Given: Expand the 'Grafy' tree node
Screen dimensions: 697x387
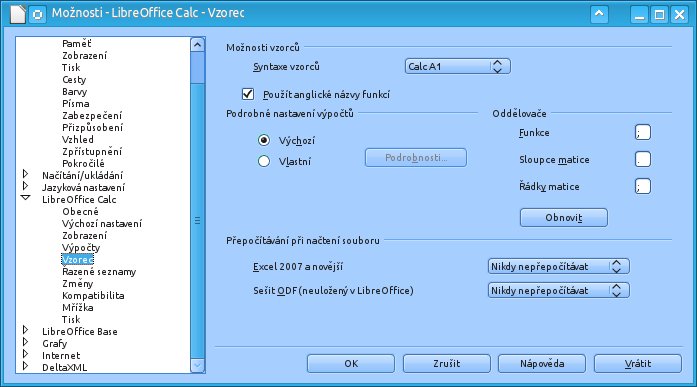Looking at the screenshot, I should tap(25, 342).
